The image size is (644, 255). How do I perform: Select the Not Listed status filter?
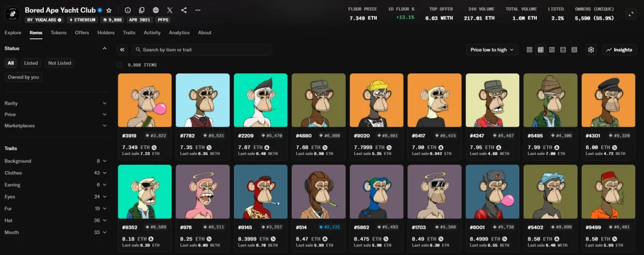59,63
